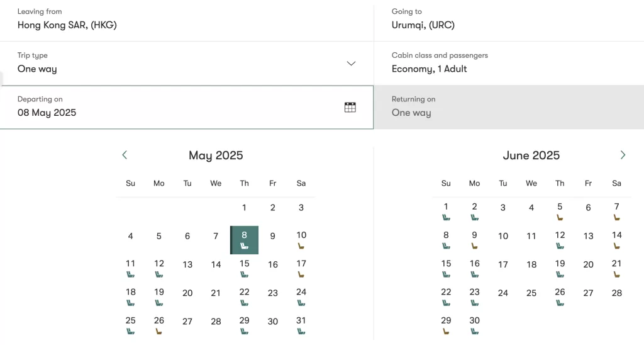Screen dimensions: 644x345
Task: Open the calendar icon in Departing on field
Action: pyautogui.click(x=350, y=107)
